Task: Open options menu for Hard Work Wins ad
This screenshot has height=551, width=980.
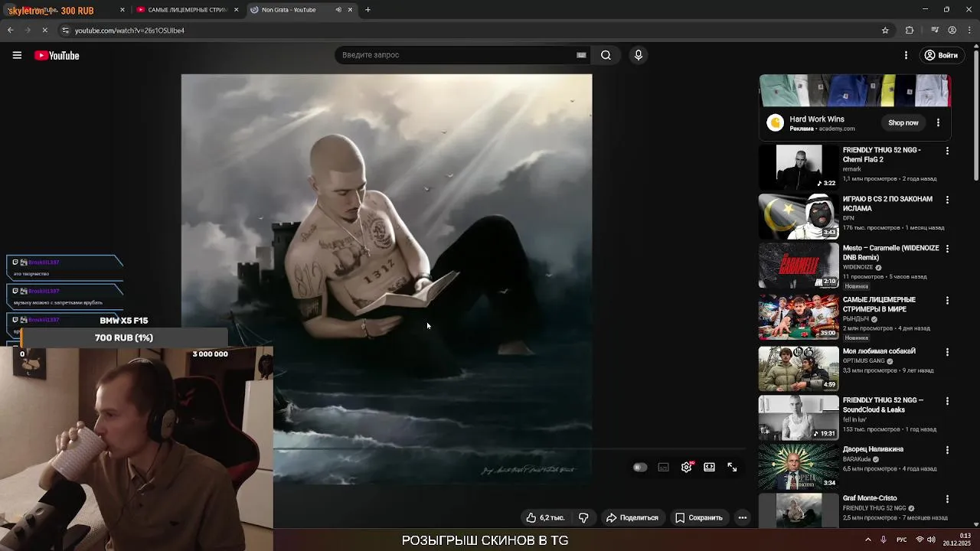Action: point(938,122)
